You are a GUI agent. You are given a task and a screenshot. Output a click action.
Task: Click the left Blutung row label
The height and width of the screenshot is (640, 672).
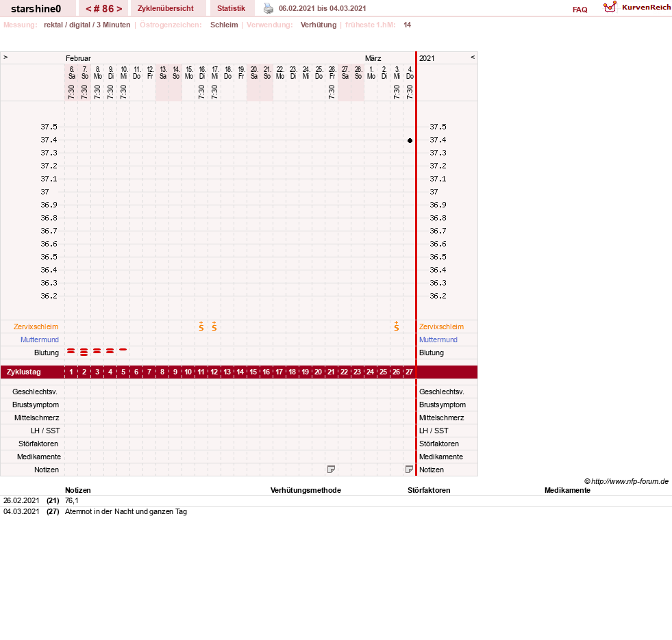tap(47, 353)
